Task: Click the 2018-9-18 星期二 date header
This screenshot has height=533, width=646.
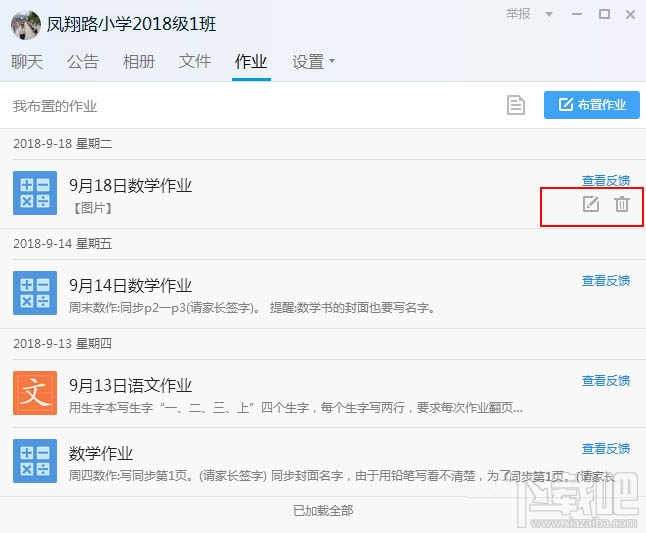Action: pyautogui.click(x=63, y=144)
